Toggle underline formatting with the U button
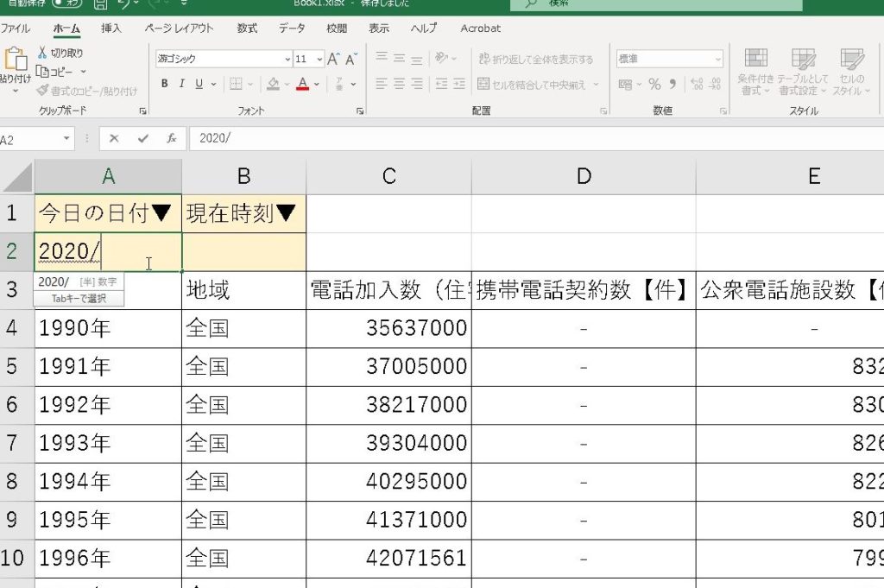884x588 pixels. pos(199,84)
